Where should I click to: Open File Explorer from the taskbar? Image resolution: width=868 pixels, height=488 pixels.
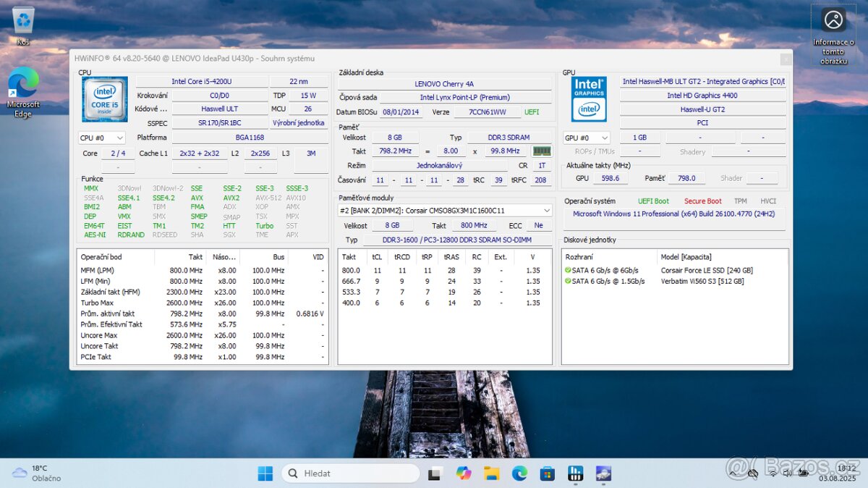492,473
